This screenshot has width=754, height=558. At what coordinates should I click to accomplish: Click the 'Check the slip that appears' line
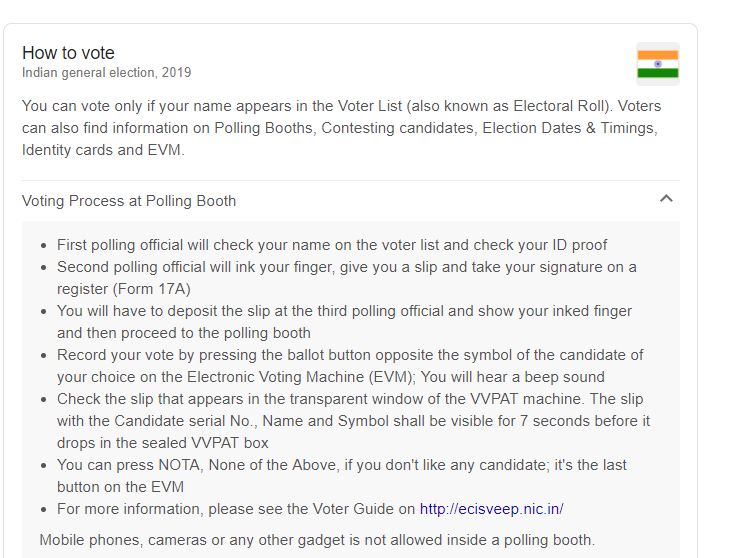(x=350, y=399)
